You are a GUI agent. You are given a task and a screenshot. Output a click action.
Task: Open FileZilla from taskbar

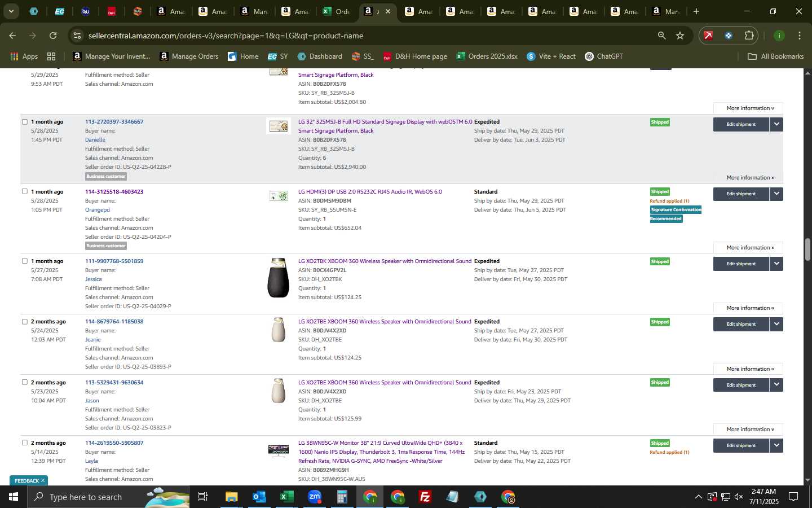point(425,497)
